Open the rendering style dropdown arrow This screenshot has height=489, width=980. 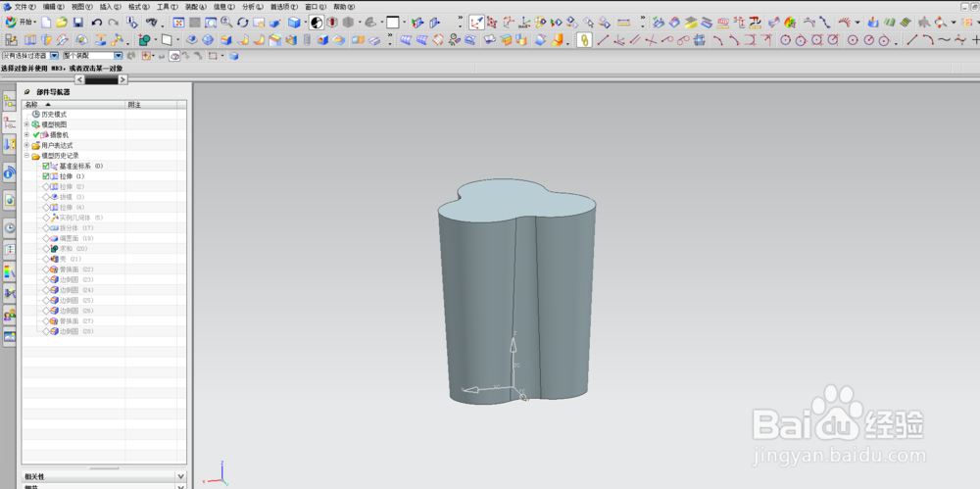[x=306, y=23]
